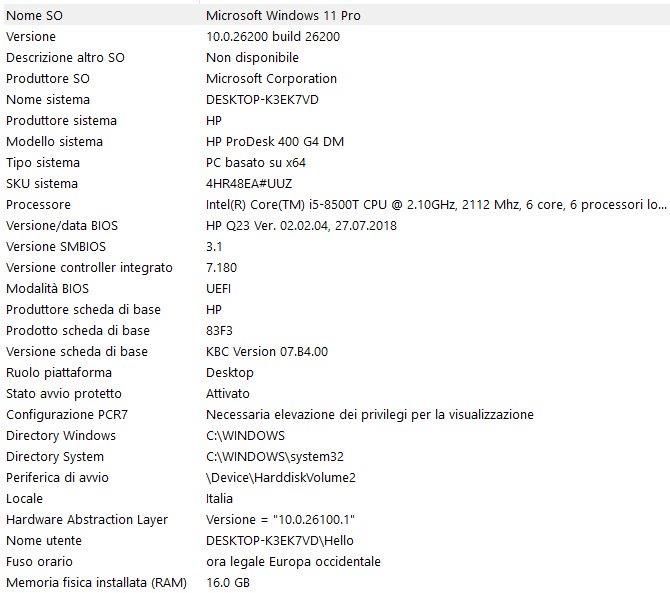Click the value '\Device\HarddiskVolume2'
The height and width of the screenshot is (593, 670).
coord(281,477)
